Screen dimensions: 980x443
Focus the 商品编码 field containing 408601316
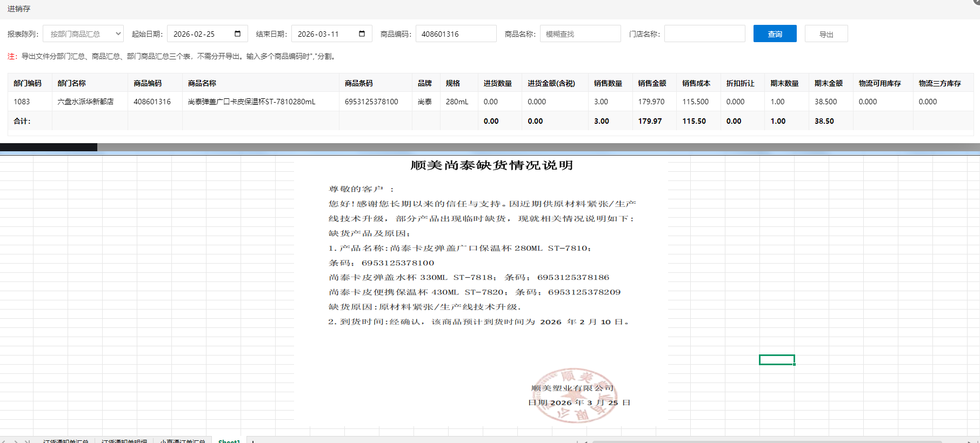455,33
